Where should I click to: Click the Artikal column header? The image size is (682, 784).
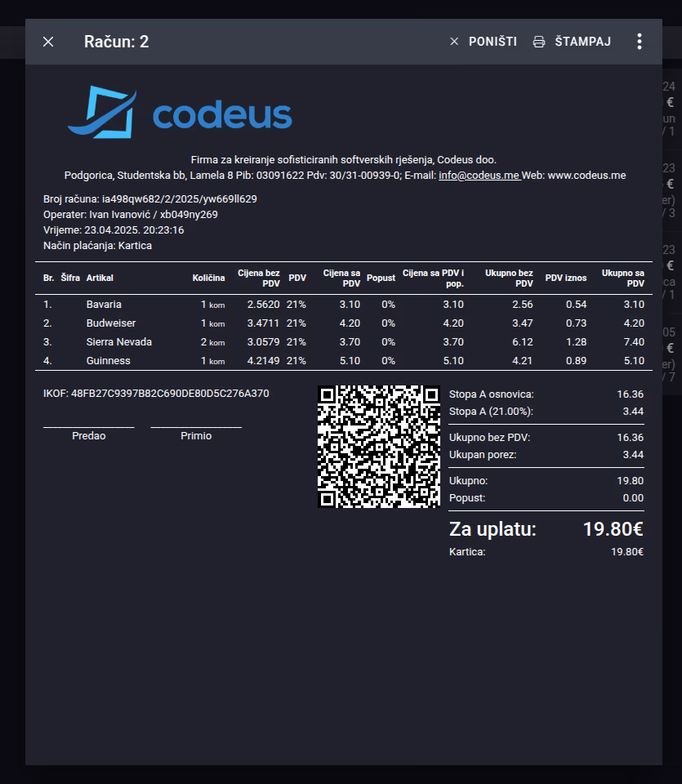(100, 278)
